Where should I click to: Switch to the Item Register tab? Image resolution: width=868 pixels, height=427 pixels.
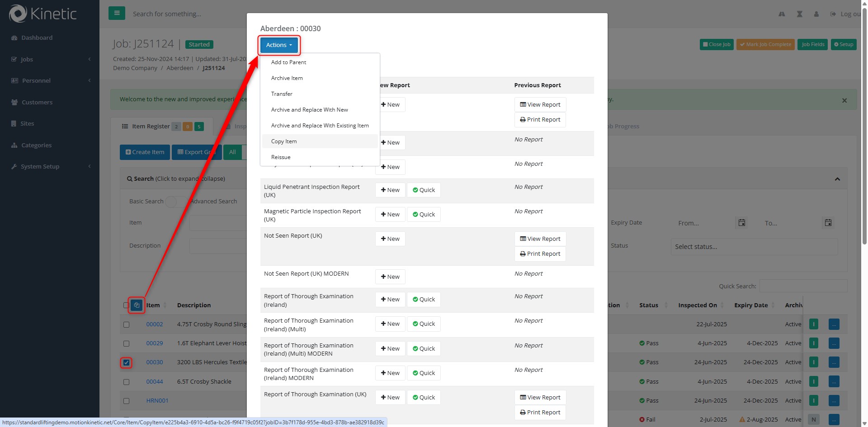pyautogui.click(x=163, y=127)
